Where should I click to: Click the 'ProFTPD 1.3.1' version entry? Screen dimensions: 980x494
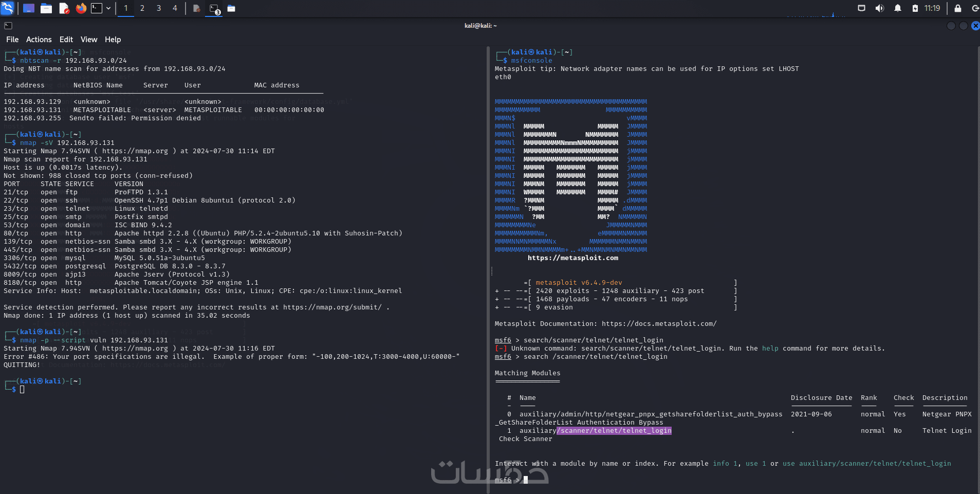coord(141,192)
